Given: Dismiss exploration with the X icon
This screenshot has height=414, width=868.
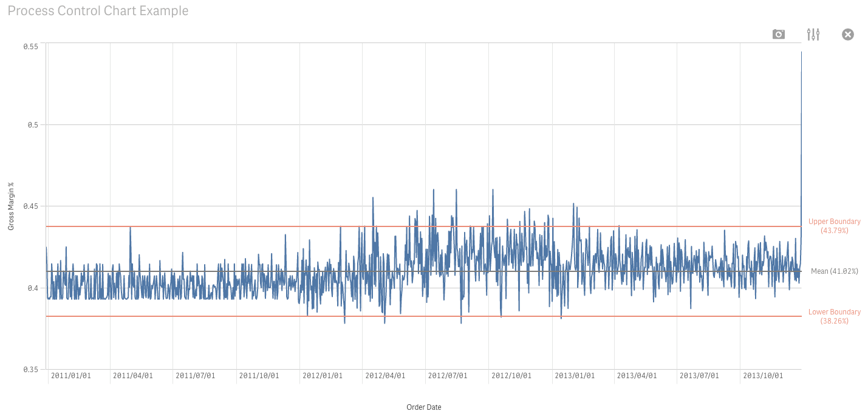Looking at the screenshot, I should coord(847,34).
